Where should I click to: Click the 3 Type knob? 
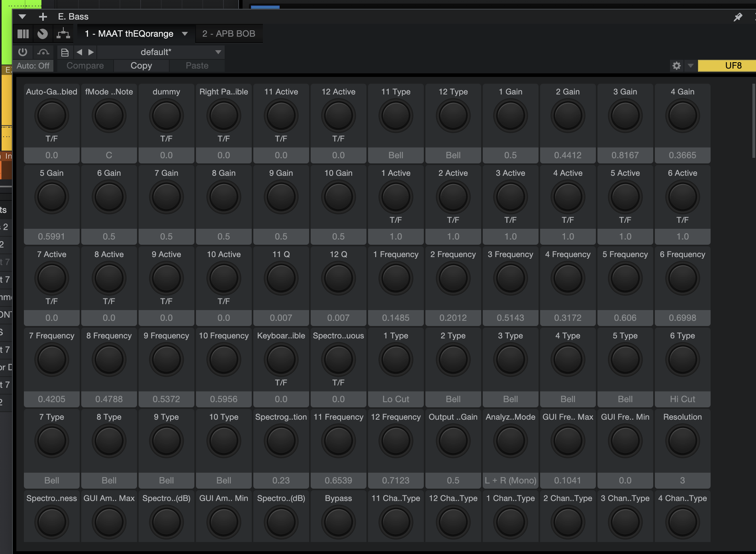511,360
